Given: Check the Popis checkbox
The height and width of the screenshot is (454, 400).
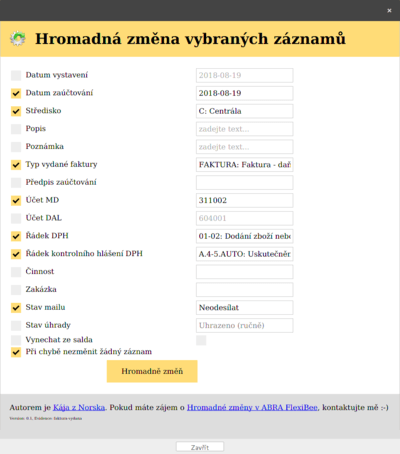Looking at the screenshot, I should pos(16,129).
